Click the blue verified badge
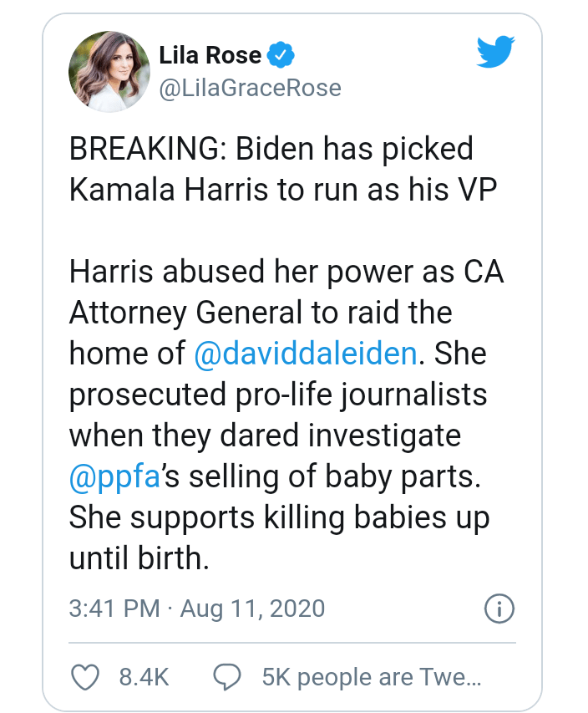The width and height of the screenshot is (588, 713). [x=281, y=57]
